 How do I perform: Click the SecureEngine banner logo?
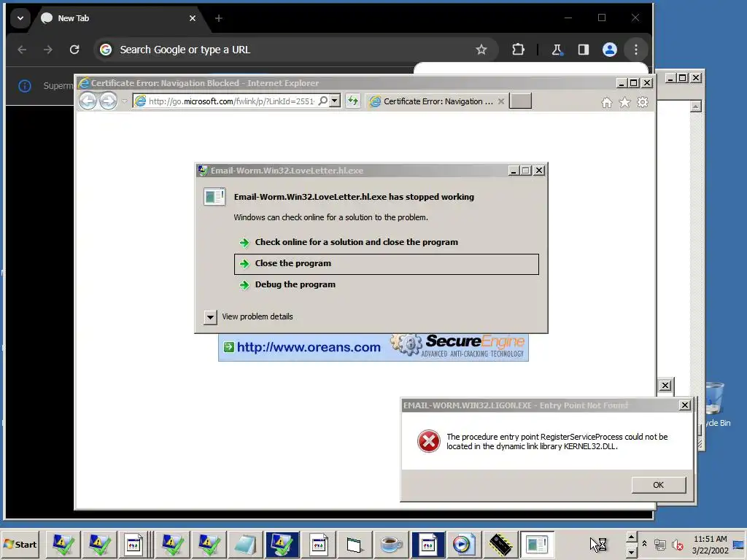click(458, 346)
